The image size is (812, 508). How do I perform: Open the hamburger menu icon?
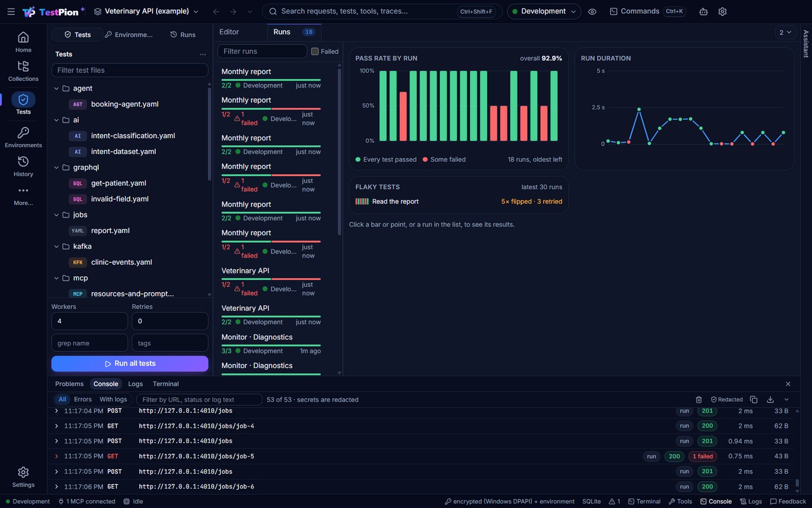pyautogui.click(x=11, y=11)
